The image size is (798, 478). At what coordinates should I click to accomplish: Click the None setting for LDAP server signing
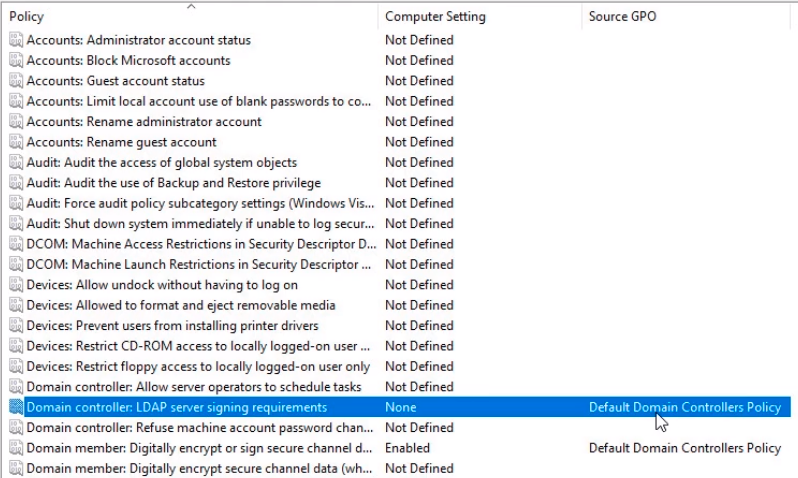tap(400, 407)
